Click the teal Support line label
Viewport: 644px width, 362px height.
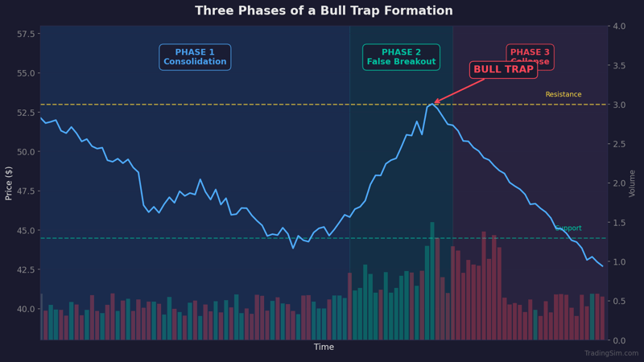coord(568,228)
